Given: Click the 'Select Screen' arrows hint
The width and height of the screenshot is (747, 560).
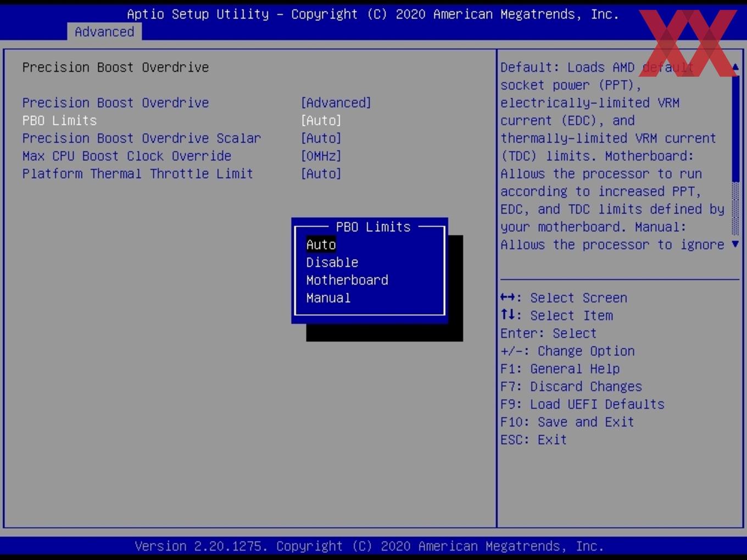Looking at the screenshot, I should tap(564, 298).
